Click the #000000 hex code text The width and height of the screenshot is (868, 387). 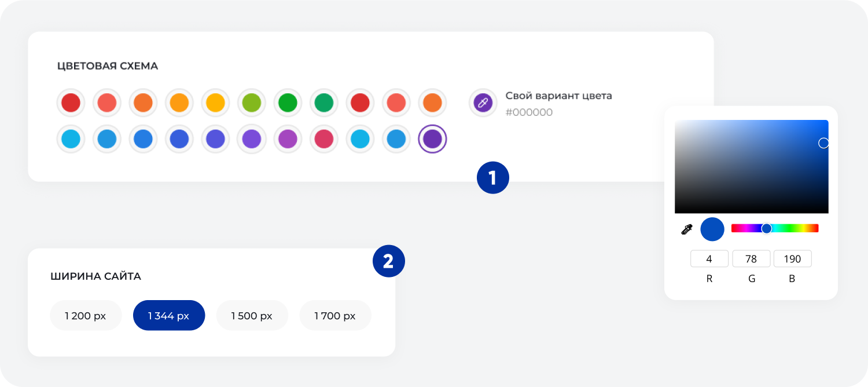(529, 112)
